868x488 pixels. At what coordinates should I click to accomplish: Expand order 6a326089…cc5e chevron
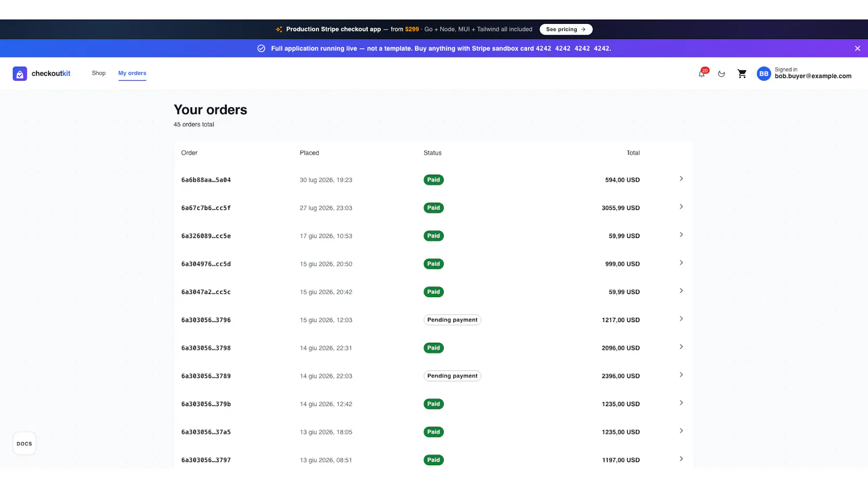[681, 235]
